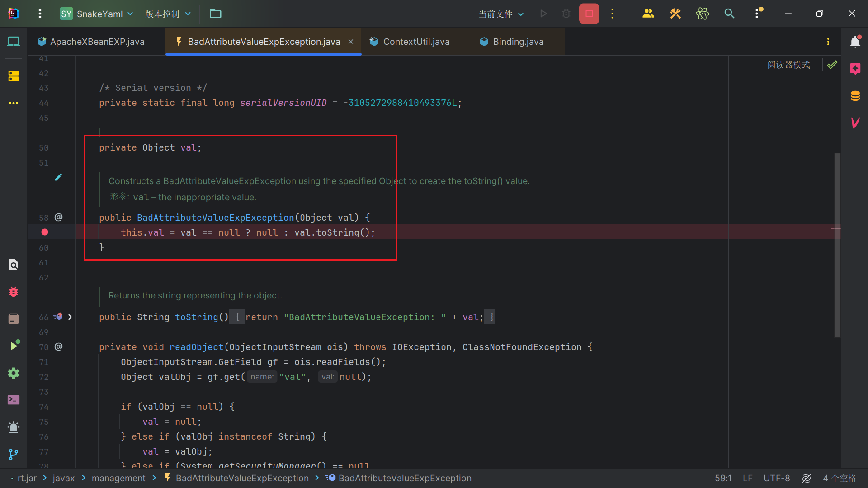Open Search Everywhere magnifier
This screenshot has width=868, height=488.
point(729,14)
